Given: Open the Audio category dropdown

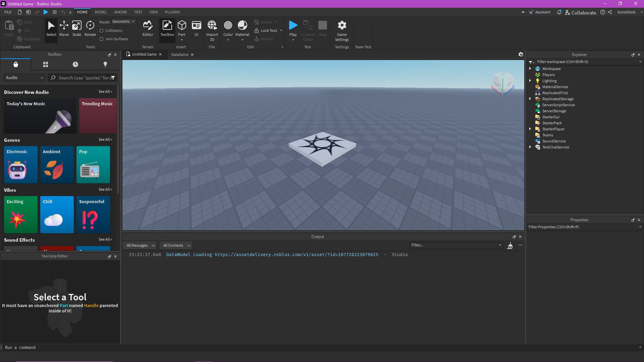Looking at the screenshot, I should point(24,77).
